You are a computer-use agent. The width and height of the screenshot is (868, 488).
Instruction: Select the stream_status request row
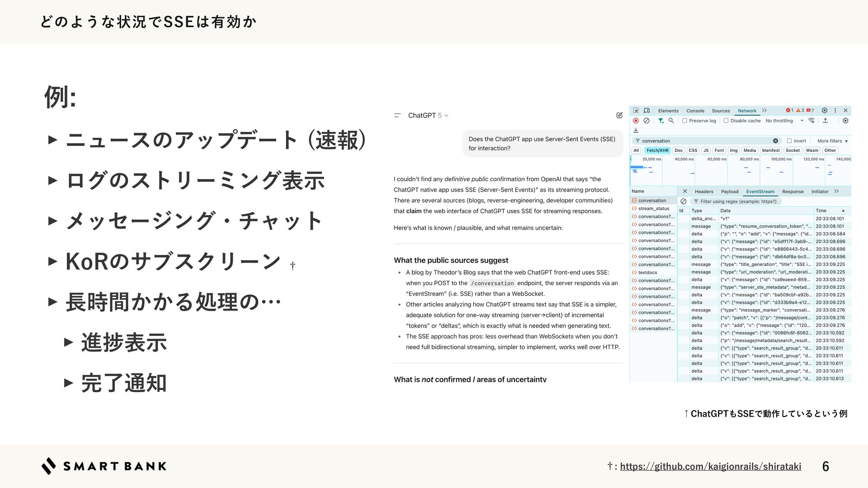pyautogui.click(x=653, y=209)
